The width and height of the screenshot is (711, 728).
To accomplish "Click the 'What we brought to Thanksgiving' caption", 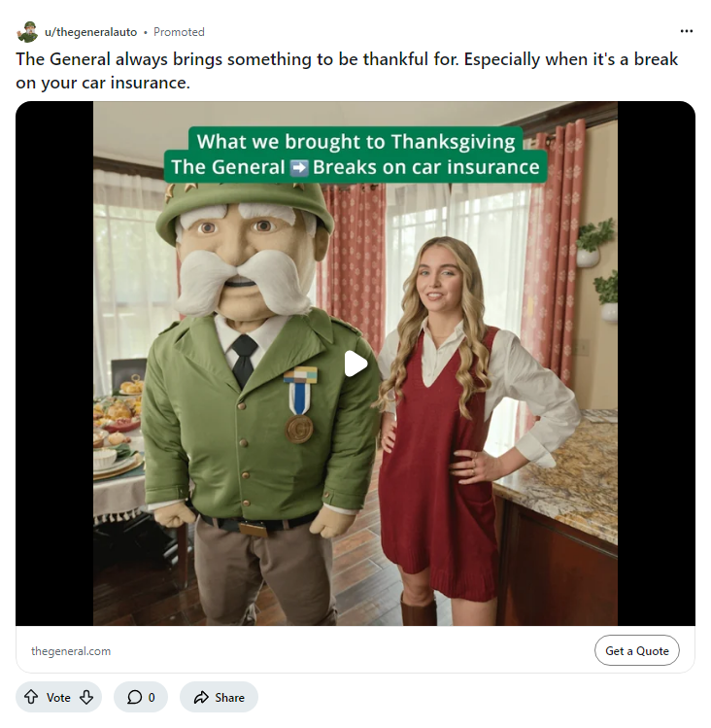I will 355,141.
